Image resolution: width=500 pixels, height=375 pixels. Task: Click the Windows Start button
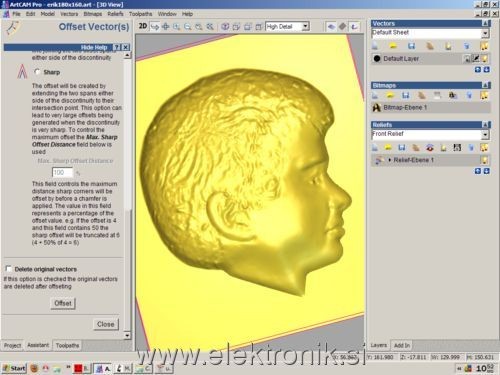(14, 368)
